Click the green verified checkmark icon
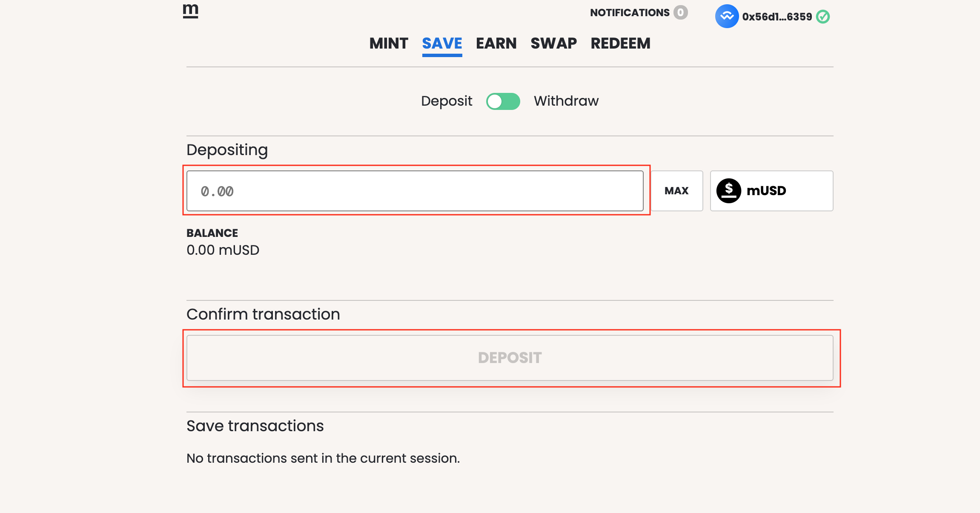 coord(823,17)
